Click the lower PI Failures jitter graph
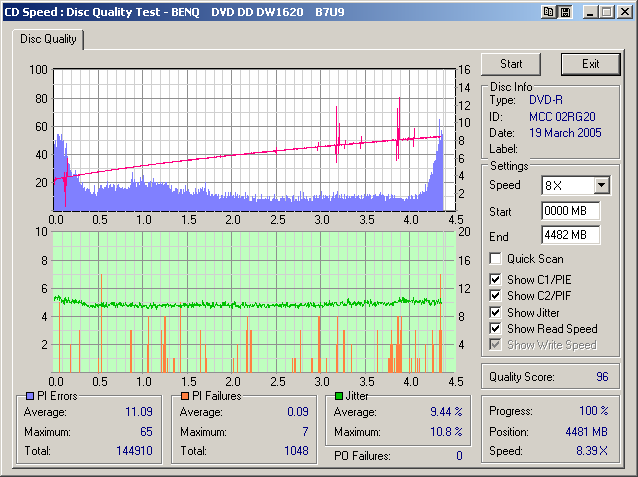638x477 pixels. point(250,300)
